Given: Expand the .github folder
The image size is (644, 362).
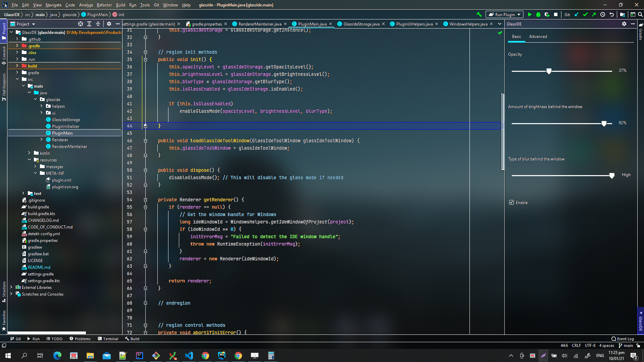Looking at the screenshot, I should point(17,39).
